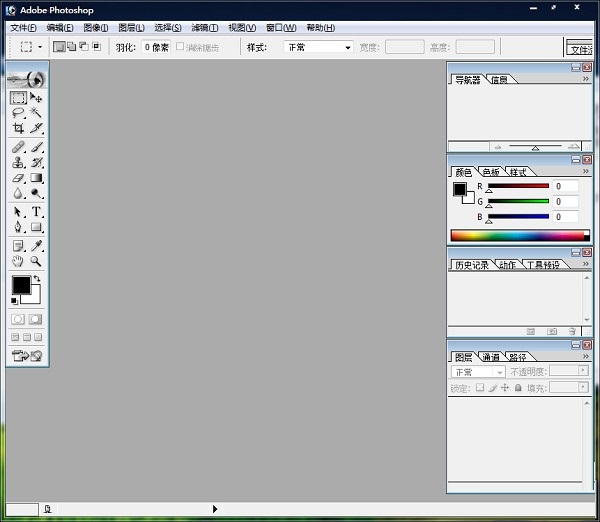Switch to the 通道 channels tab
The height and width of the screenshot is (522, 600).
click(490, 357)
